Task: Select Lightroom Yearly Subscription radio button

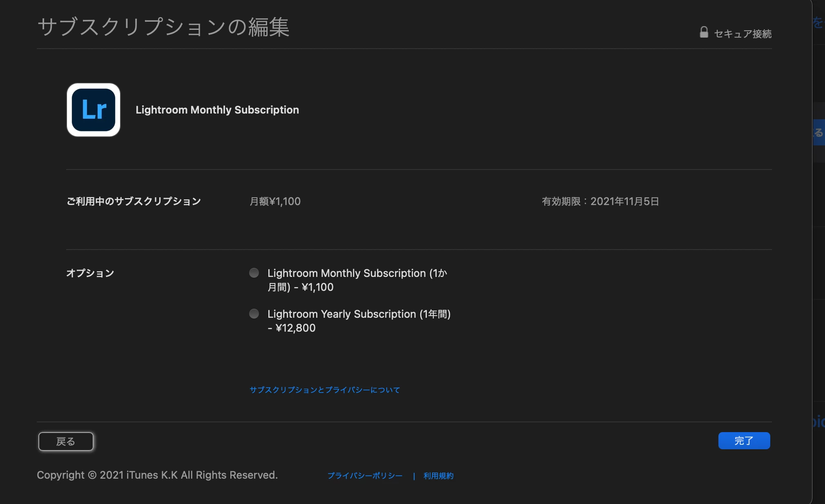Action: pos(254,314)
